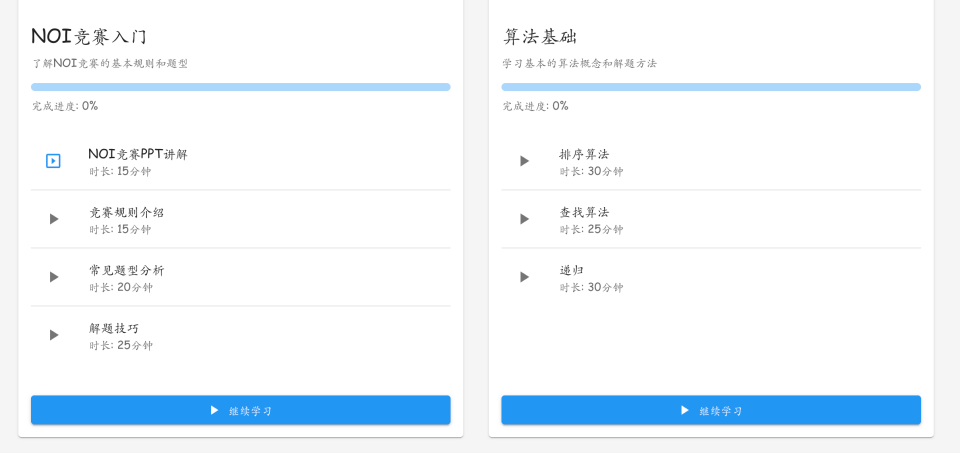Click the 算法基础 course heading
This screenshot has height=453, width=960.
(x=539, y=37)
